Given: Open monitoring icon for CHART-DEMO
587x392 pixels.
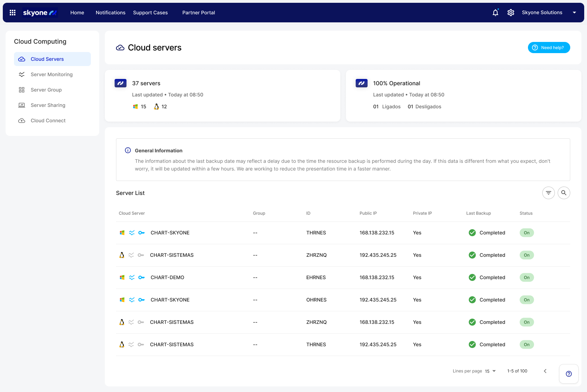Looking at the screenshot, I should [132, 277].
